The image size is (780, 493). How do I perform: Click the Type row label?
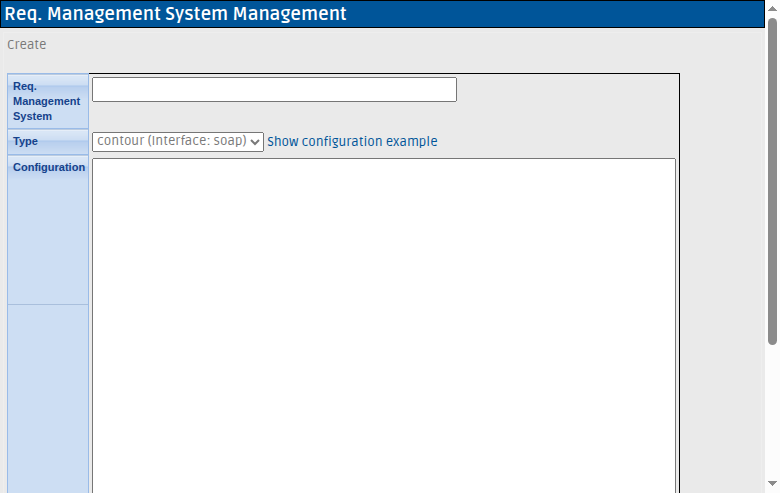pyautogui.click(x=25, y=141)
